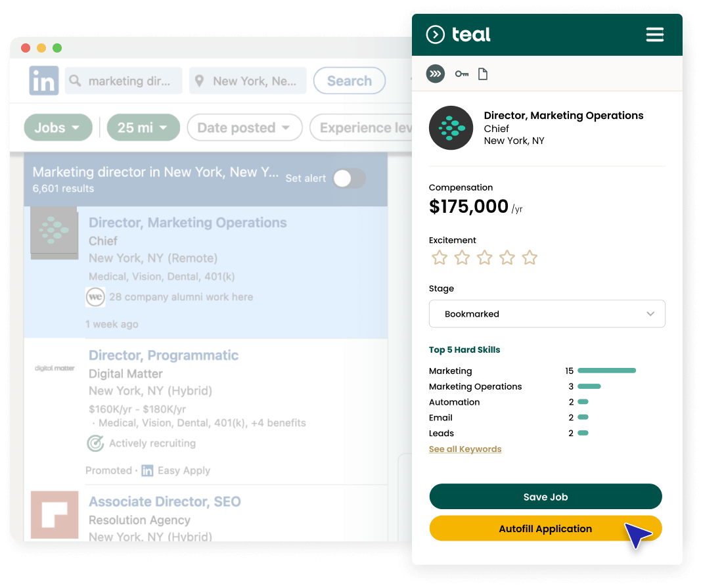701x588 pixels.
Task: Rate excitement with the fourth star
Action: pyautogui.click(x=507, y=258)
